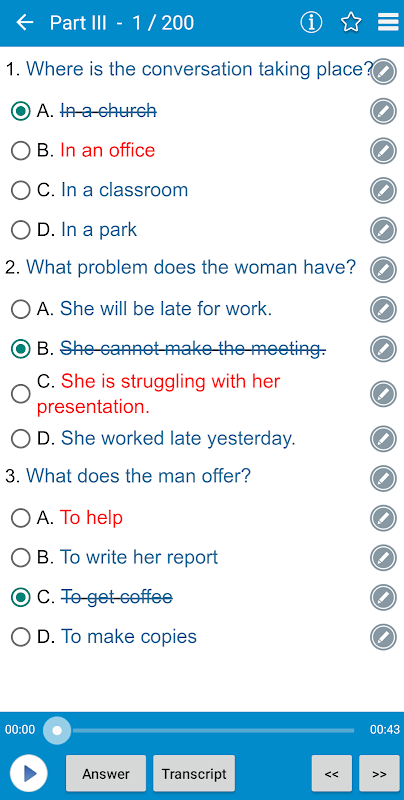The image size is (404, 800).
Task: Tap pencil icon next to question 2
Action: [x=383, y=269]
